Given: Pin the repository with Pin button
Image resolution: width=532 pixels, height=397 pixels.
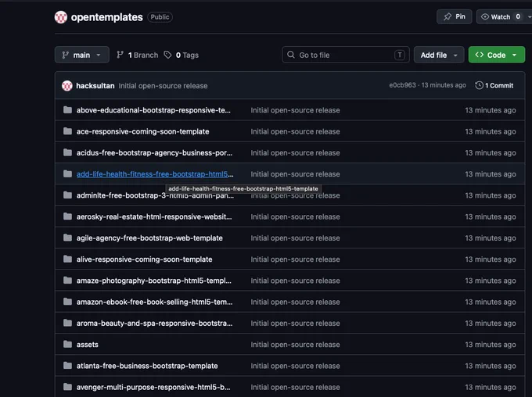Looking at the screenshot, I should [455, 16].
